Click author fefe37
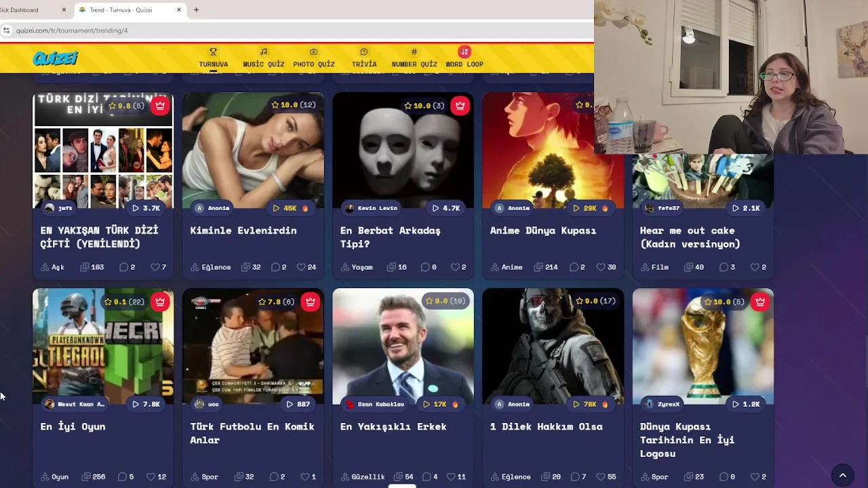868x488 pixels. coord(662,208)
